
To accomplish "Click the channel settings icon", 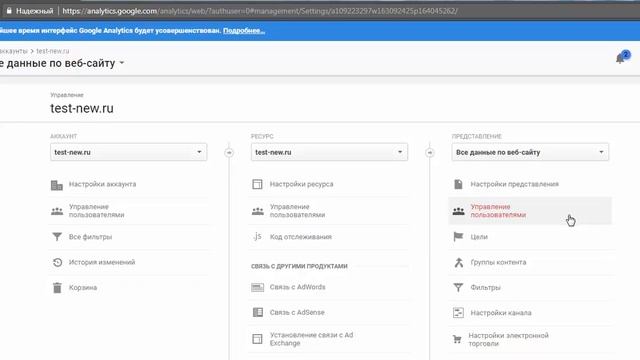I will click(x=458, y=313).
